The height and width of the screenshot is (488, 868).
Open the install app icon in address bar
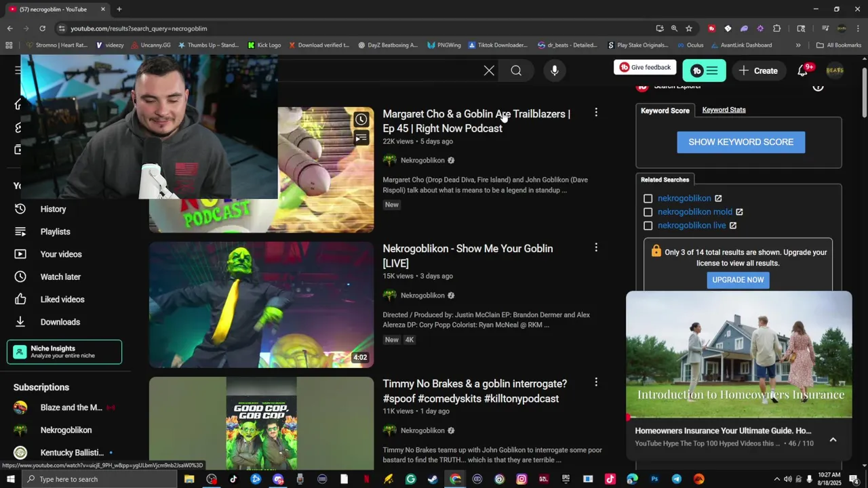[x=660, y=28]
